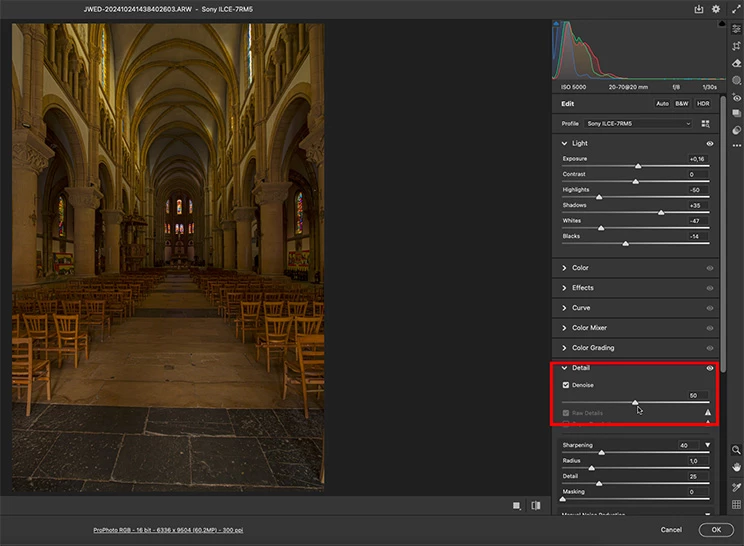Image resolution: width=744 pixels, height=546 pixels.
Task: Confirm with the OK button
Action: 716,530
